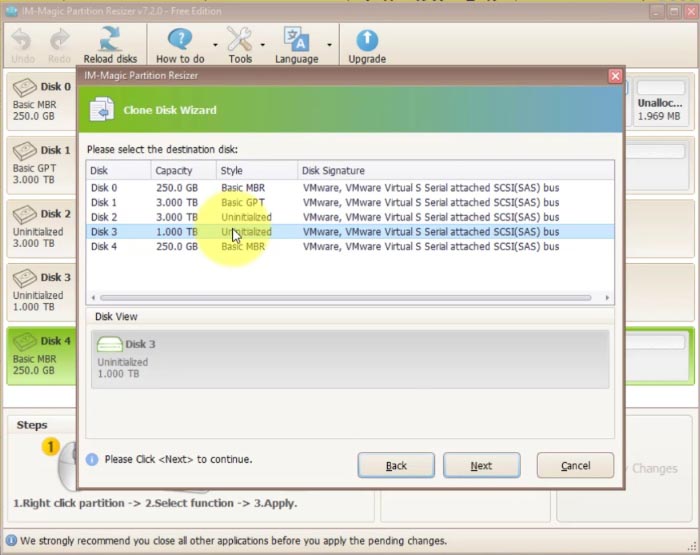The image size is (700, 555).
Task: Click the Redo toolbar icon
Action: (x=59, y=45)
